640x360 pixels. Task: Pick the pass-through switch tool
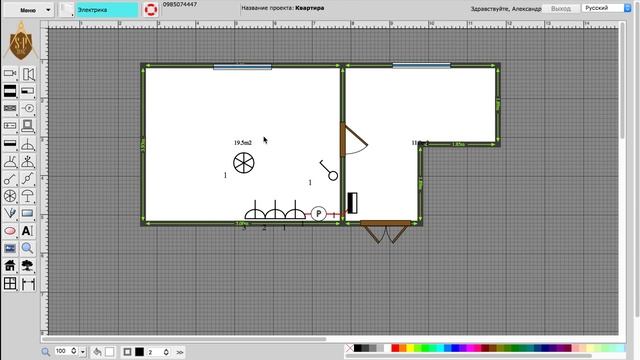click(28, 179)
